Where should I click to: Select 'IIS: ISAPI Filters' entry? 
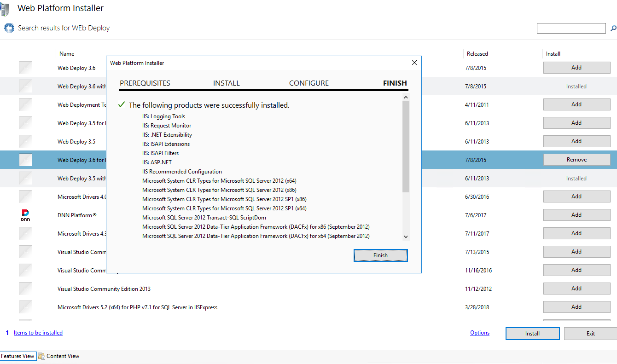(160, 153)
